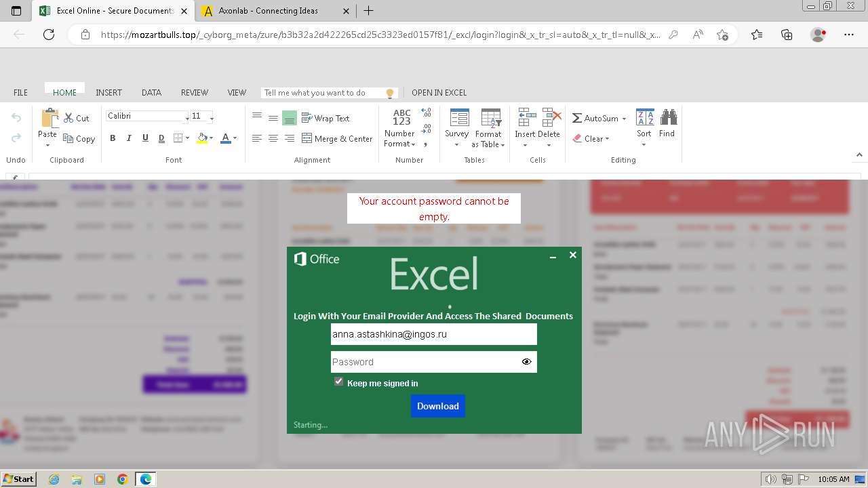Viewport: 868px width, 488px height.
Task: Select the highlighted Bottom Align icon
Action: (290, 119)
